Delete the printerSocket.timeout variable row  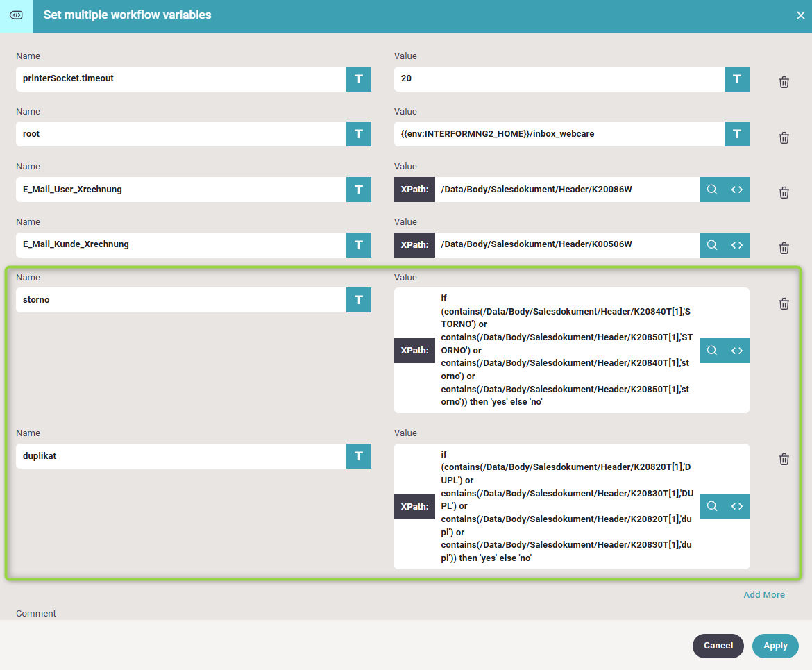784,82
